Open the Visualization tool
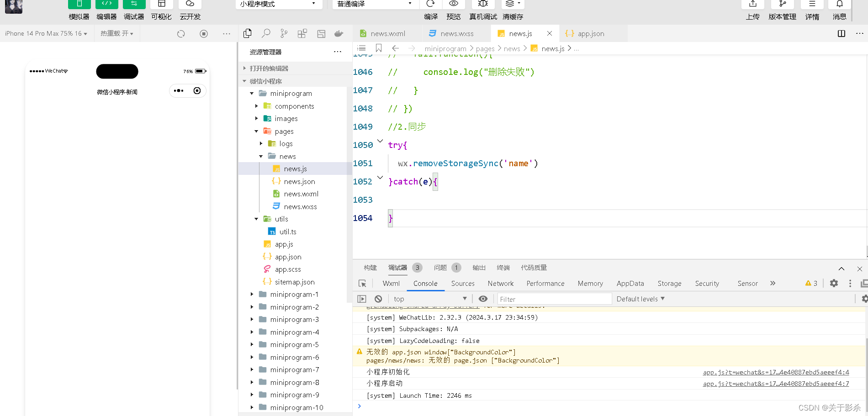This screenshot has height=416, width=868. [x=161, y=4]
